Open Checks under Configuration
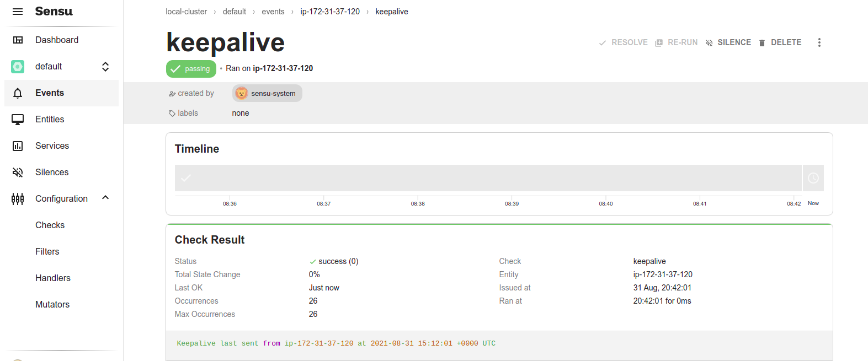The width and height of the screenshot is (868, 361). pos(50,225)
